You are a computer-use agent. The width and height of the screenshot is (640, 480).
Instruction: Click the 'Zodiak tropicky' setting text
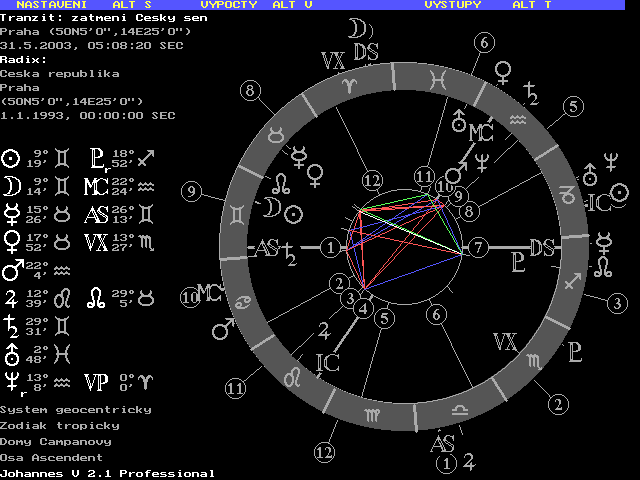pos(59,425)
